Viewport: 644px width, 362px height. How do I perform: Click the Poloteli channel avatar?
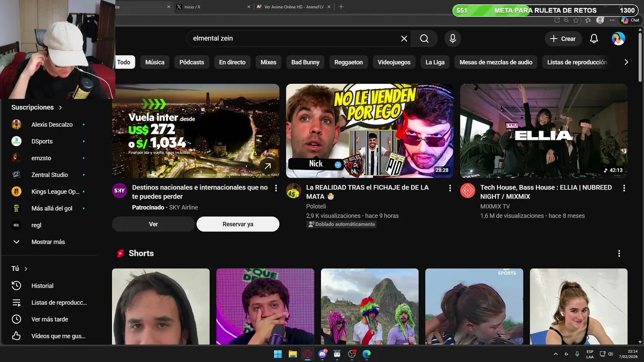pyautogui.click(x=294, y=191)
